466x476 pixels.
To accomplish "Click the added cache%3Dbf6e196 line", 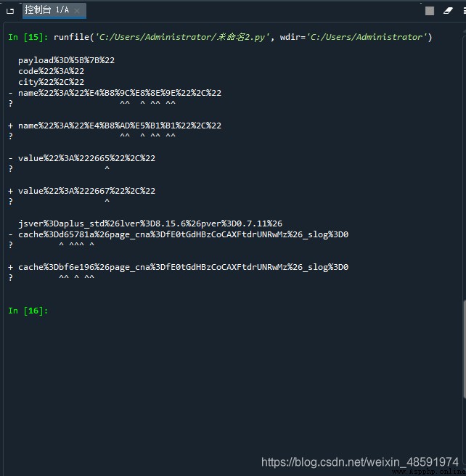I will coord(179,267).
